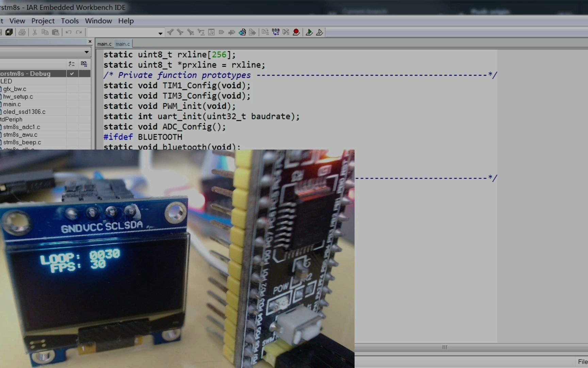Screen dimensions: 588x368
Task: Click the 'uart_init(uint32_t baudrate)' line
Action: coord(201,117)
